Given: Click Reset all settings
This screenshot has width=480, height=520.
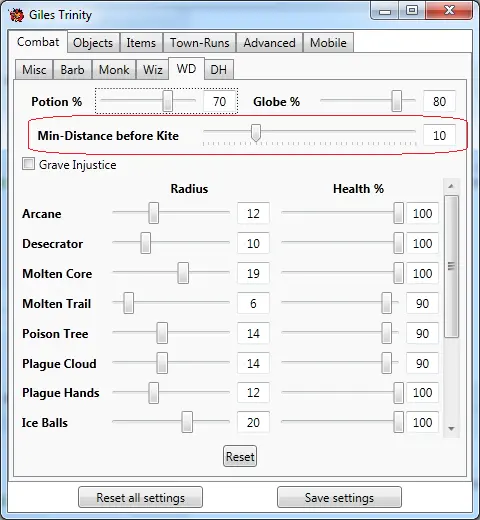Looking at the screenshot, I should pos(140,497).
